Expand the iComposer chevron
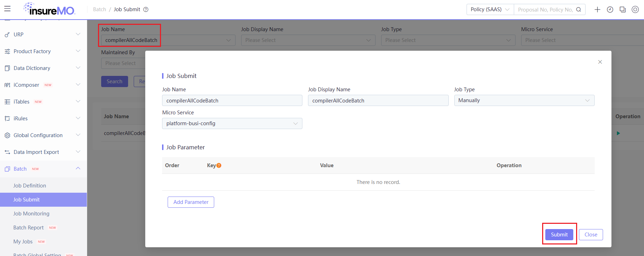The height and width of the screenshot is (256, 644). (x=78, y=85)
